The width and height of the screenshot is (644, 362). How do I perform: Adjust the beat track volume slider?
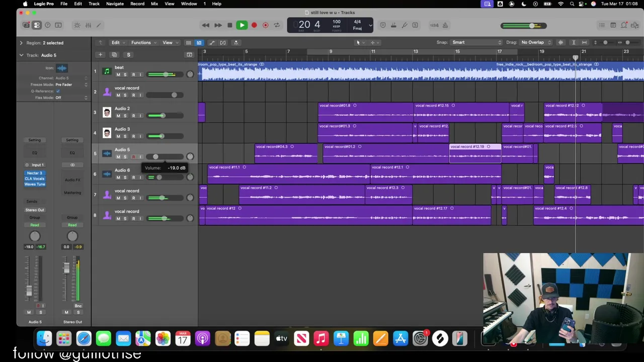pyautogui.click(x=166, y=74)
